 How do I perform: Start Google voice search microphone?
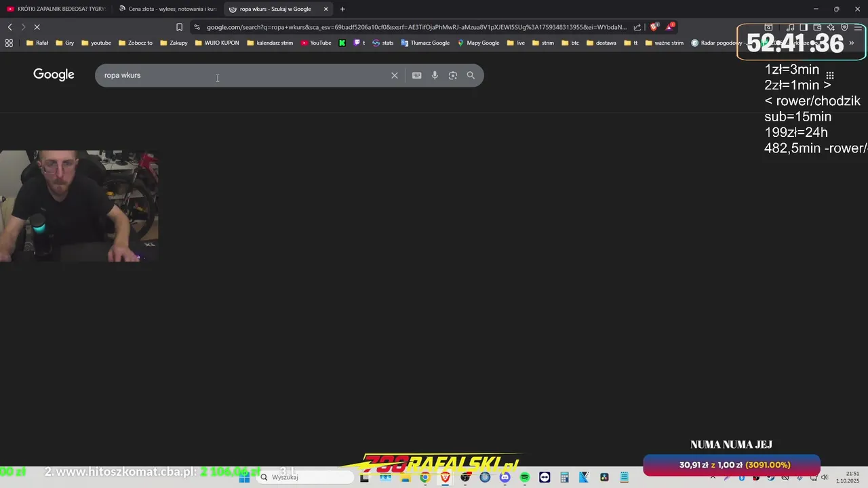435,75
